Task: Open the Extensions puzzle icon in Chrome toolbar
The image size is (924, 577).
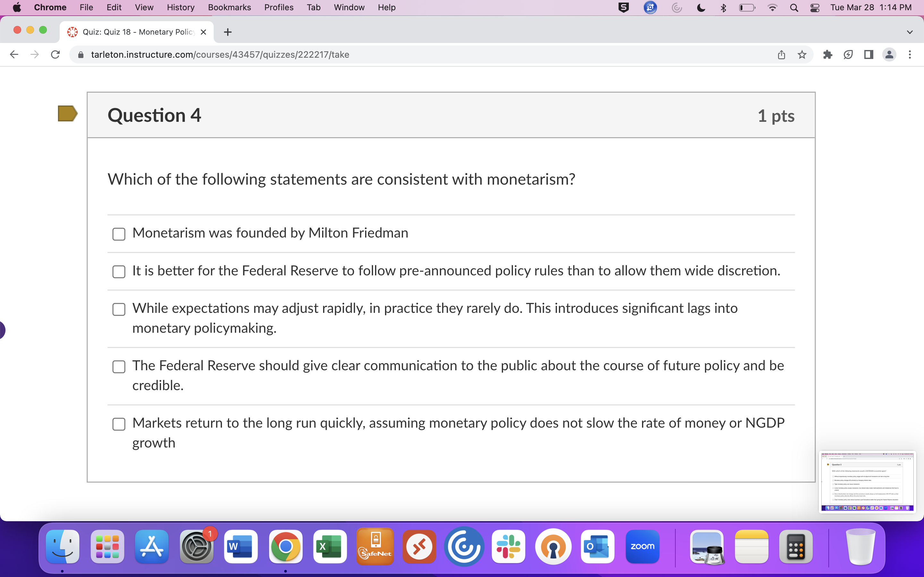Action: [x=827, y=54]
